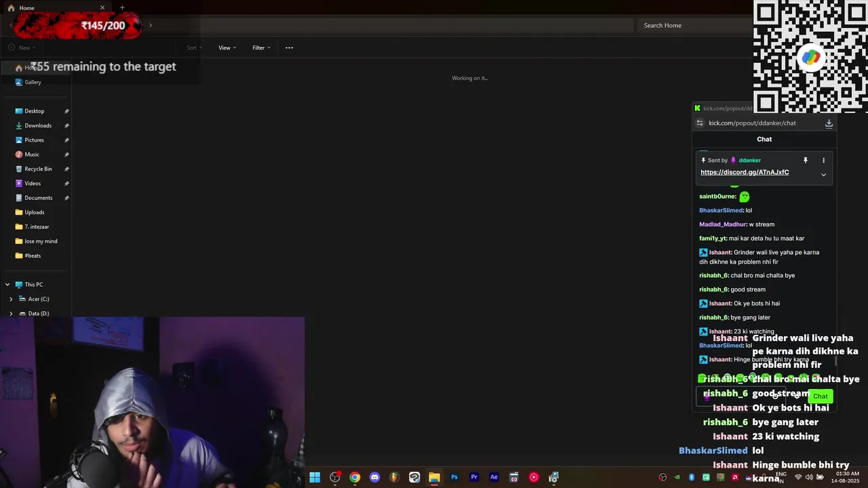Screen dimensions: 868x488
Task: Add a new File Explorer tab
Action: pyautogui.click(x=122, y=7)
